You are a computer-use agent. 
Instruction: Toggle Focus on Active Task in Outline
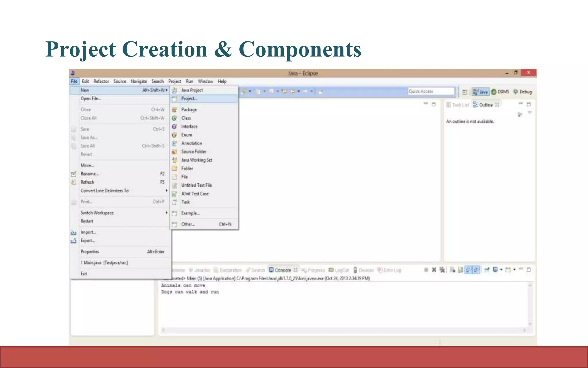pos(520,115)
